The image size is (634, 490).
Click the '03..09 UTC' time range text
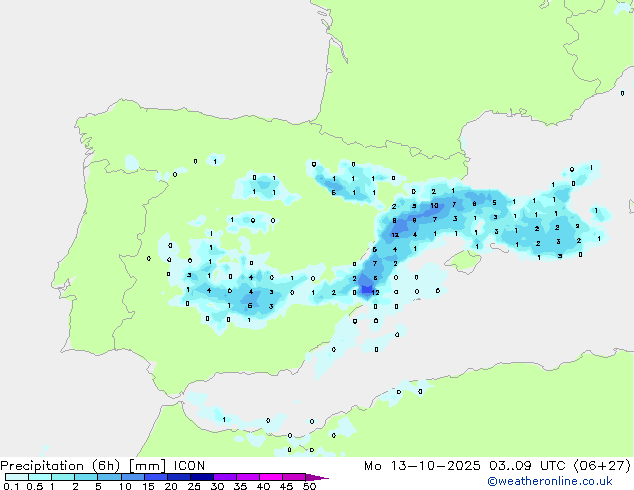pyautogui.click(x=527, y=466)
